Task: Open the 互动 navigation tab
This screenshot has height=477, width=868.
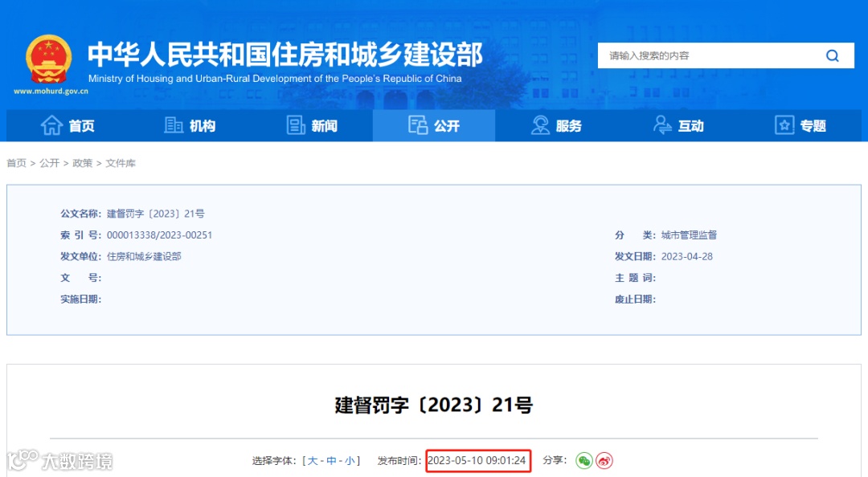Action: (x=678, y=125)
